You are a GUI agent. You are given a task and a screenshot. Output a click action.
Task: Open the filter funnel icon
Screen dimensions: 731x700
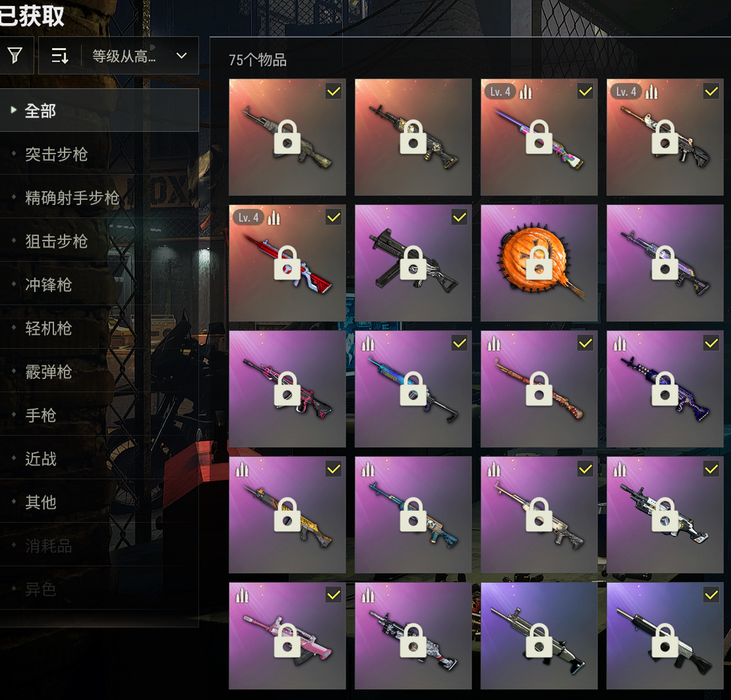15,56
